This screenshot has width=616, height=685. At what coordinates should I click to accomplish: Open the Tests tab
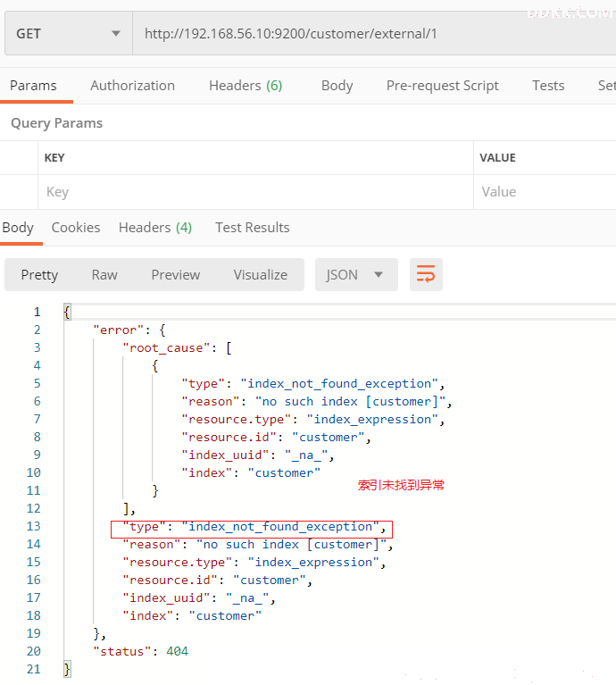point(548,86)
